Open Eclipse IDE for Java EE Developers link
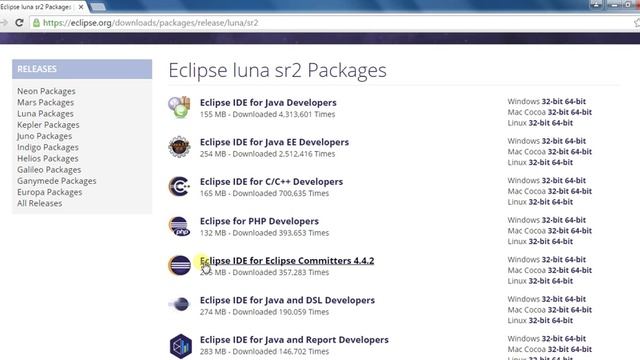The height and width of the screenshot is (360, 640). click(274, 142)
